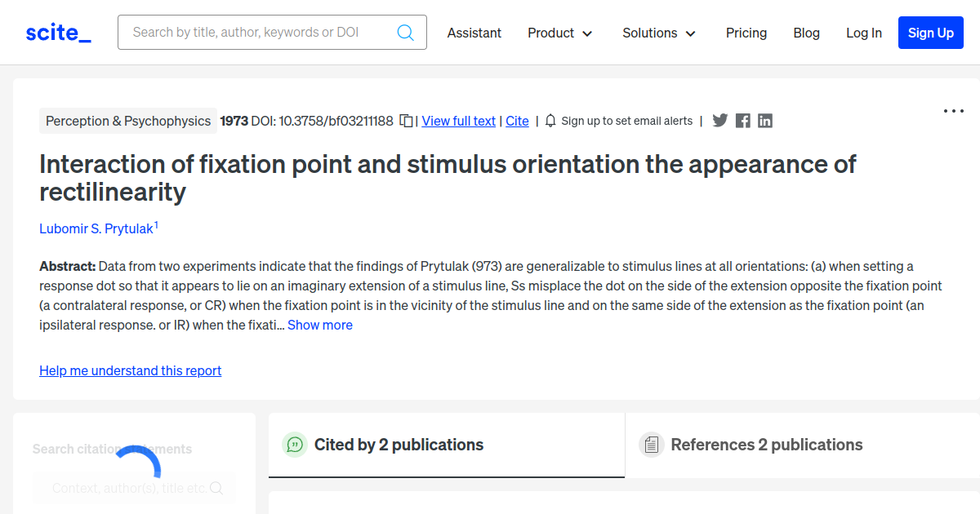Copy the DOI using the copy icon
The width and height of the screenshot is (980, 514).
406,119
